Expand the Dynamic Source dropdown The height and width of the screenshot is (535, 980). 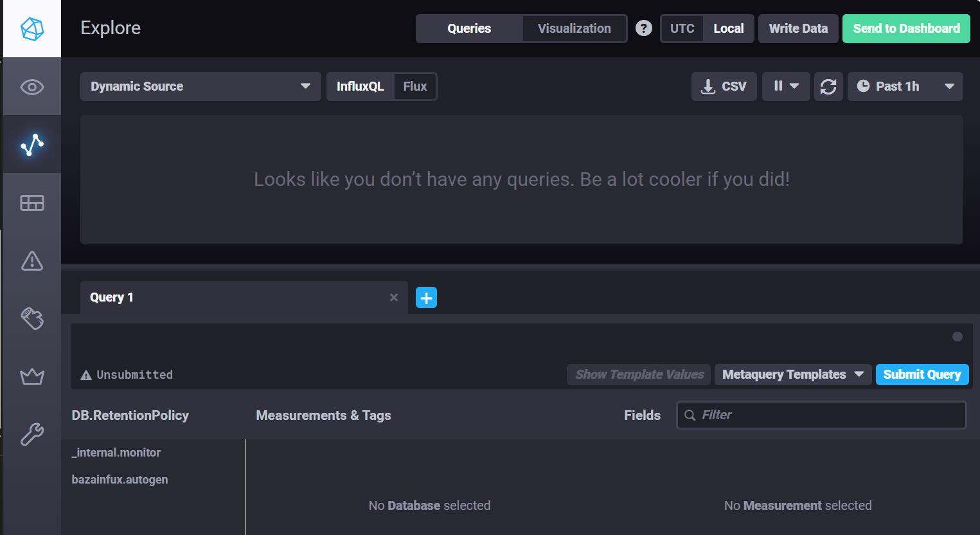pyautogui.click(x=200, y=86)
